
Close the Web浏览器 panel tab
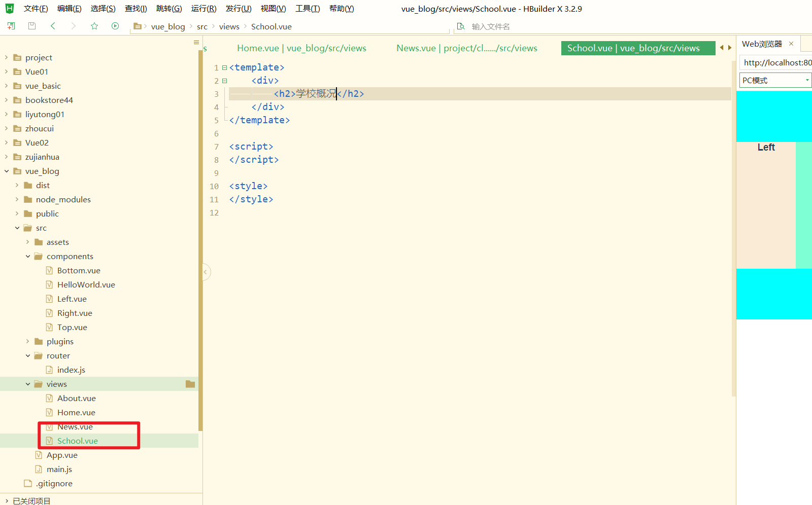pos(791,44)
